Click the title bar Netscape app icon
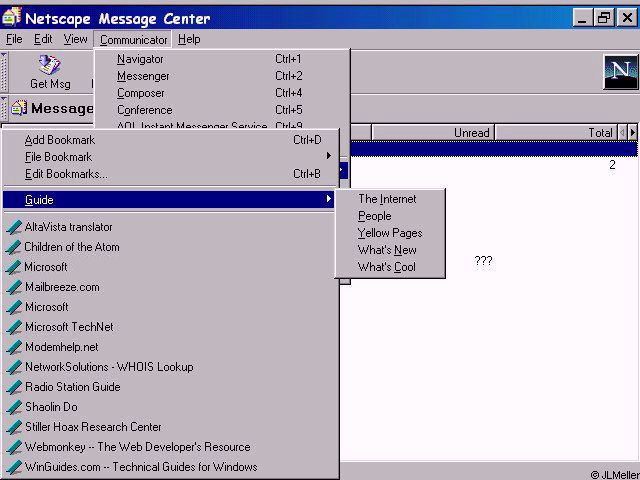640x480 pixels. pyautogui.click(x=11, y=18)
